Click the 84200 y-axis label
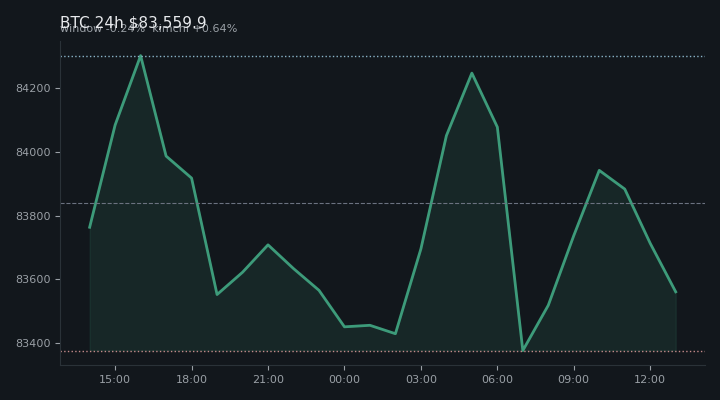Screen dimensions: 720x400 (33, 88)
